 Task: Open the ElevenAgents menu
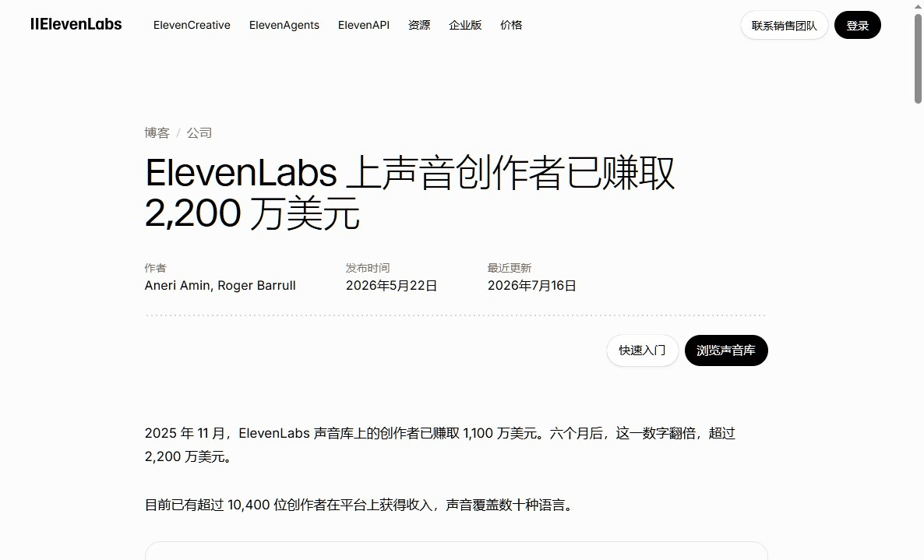pyautogui.click(x=284, y=26)
